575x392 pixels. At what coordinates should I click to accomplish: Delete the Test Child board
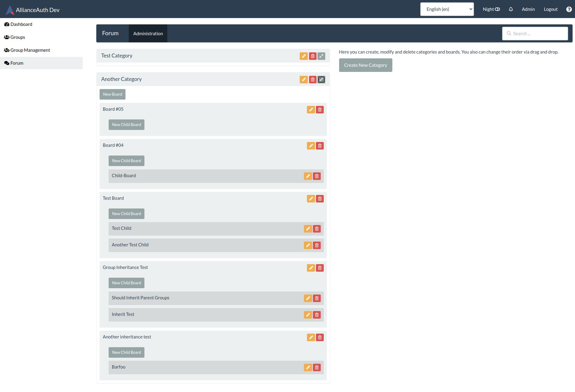pos(317,229)
